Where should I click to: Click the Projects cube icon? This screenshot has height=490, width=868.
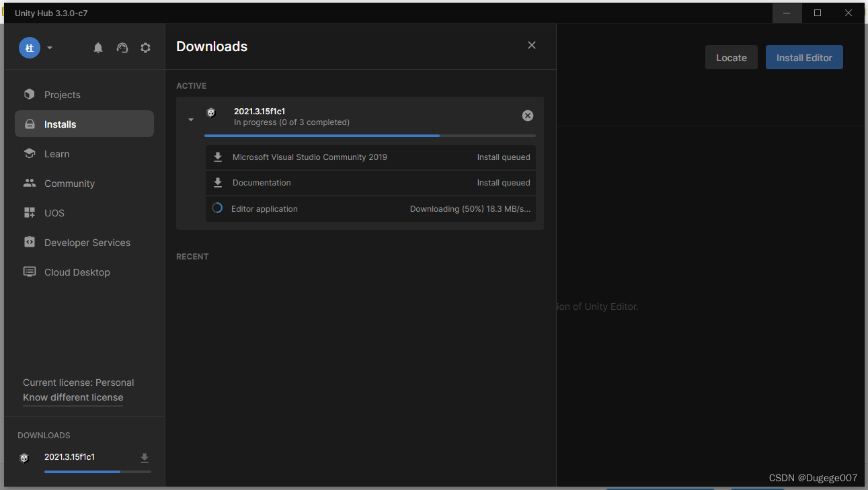click(x=30, y=94)
